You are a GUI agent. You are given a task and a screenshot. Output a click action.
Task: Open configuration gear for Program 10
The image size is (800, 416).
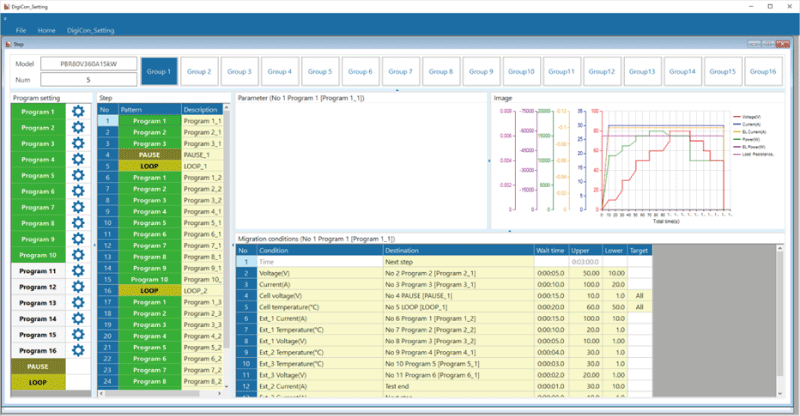(79, 255)
